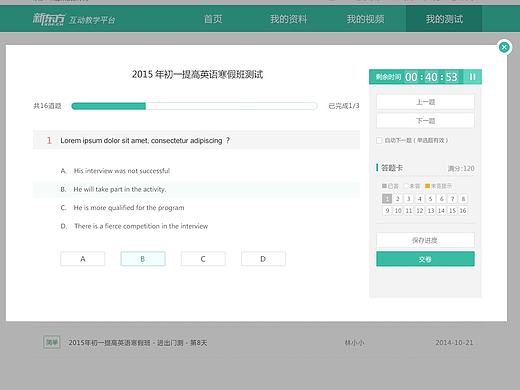Choose answer button B
This screenshot has height=390, width=520.
point(143,259)
